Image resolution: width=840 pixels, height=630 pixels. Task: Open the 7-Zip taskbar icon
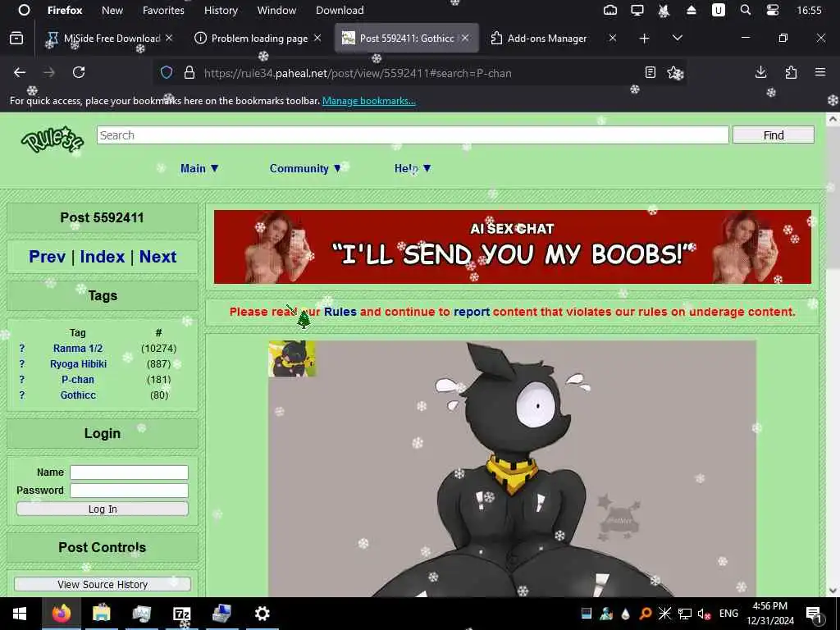(x=182, y=614)
